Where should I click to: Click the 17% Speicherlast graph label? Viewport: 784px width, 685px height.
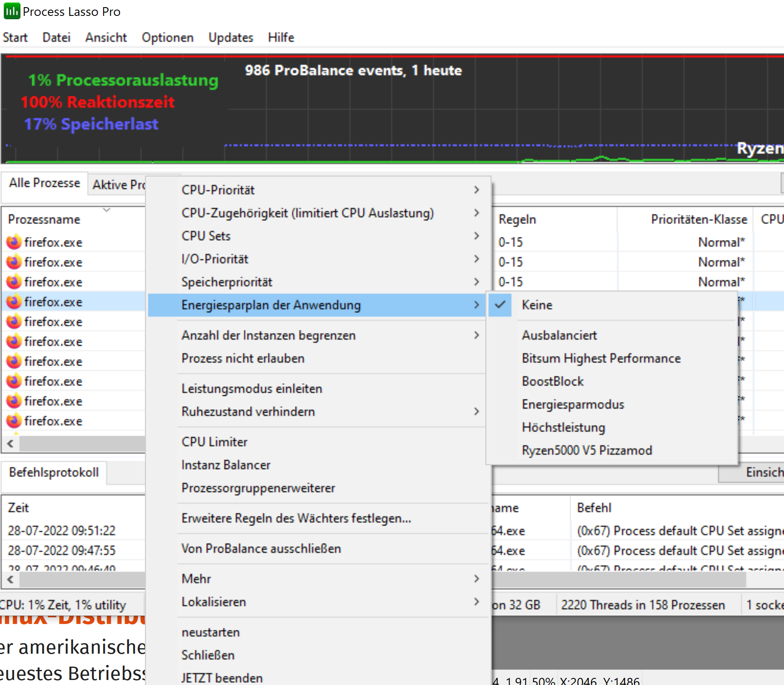point(91,124)
